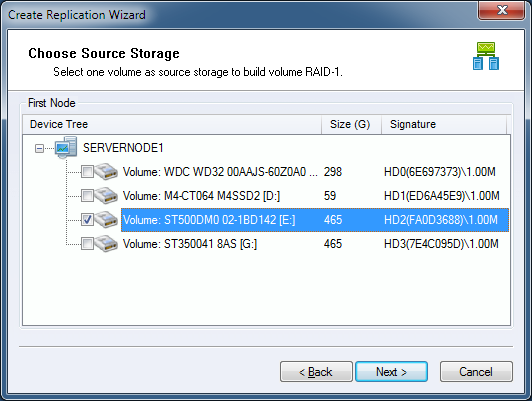Click the Signature column header
The height and width of the screenshot is (401, 532).
[444, 125]
